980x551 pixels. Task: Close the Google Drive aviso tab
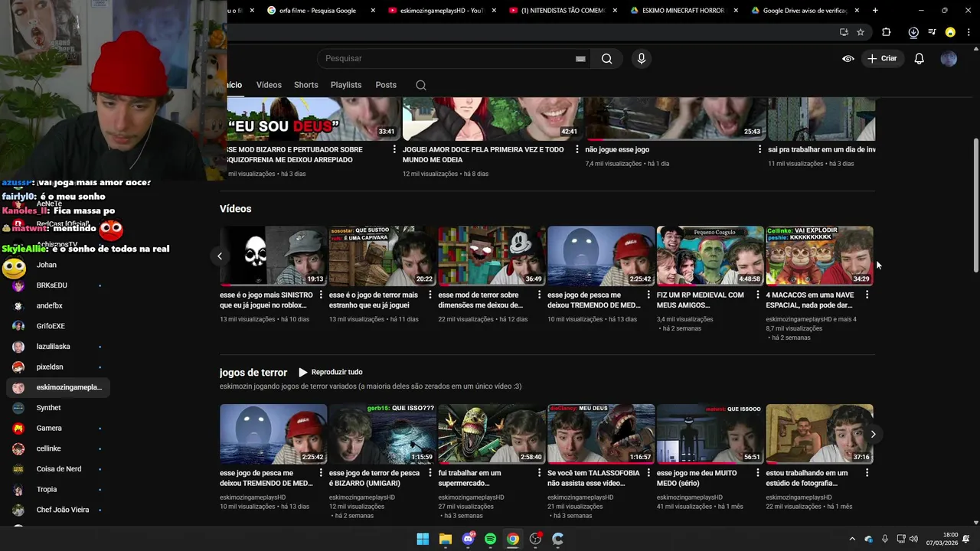(857, 11)
